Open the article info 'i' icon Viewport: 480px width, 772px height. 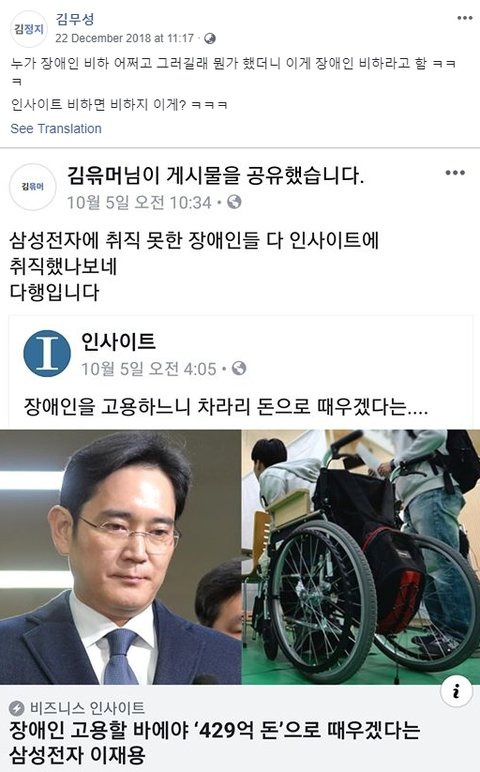pyautogui.click(x=456, y=691)
